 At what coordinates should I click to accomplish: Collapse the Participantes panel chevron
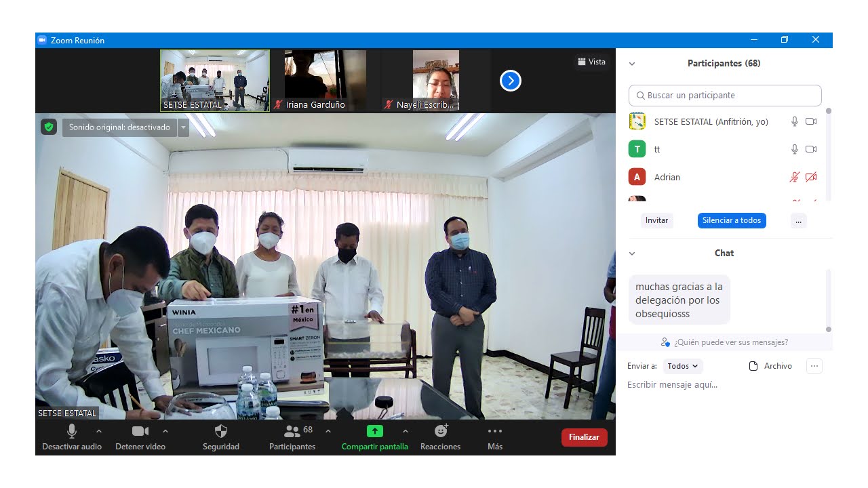click(632, 64)
